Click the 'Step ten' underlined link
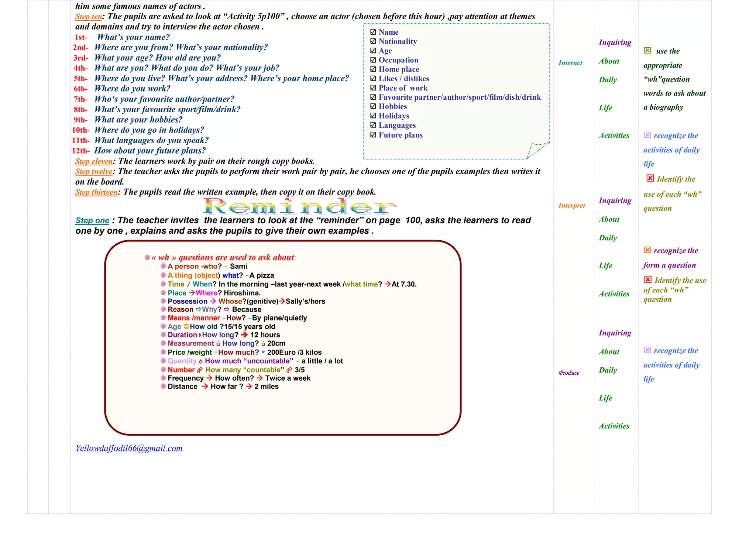The image size is (756, 535). pyautogui.click(x=89, y=17)
